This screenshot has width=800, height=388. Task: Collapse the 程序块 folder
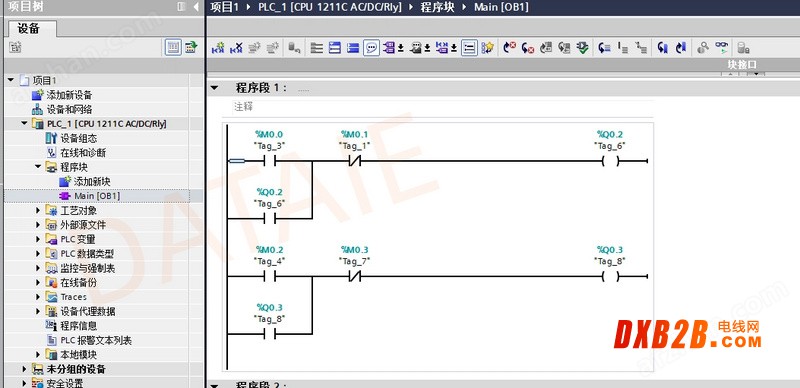coord(38,167)
